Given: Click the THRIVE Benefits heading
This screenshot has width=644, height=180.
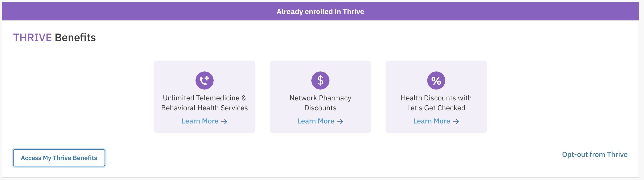Looking at the screenshot, I should (55, 38).
